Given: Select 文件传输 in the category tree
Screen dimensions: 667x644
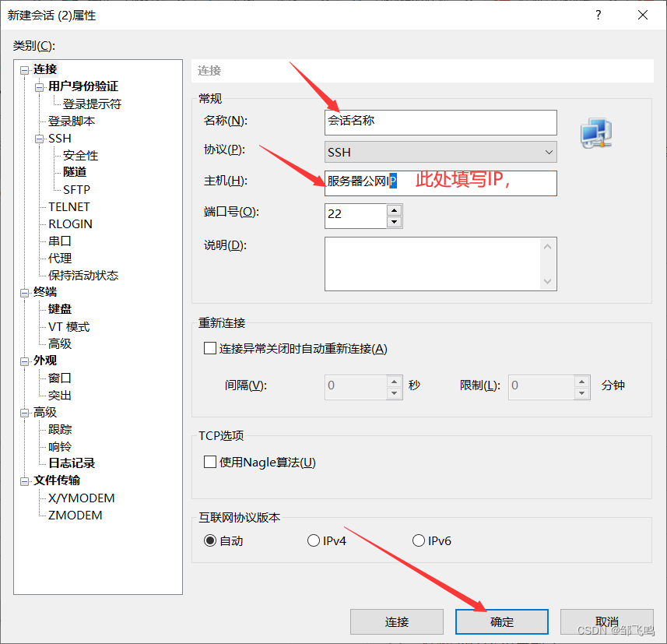Looking at the screenshot, I should 57,480.
